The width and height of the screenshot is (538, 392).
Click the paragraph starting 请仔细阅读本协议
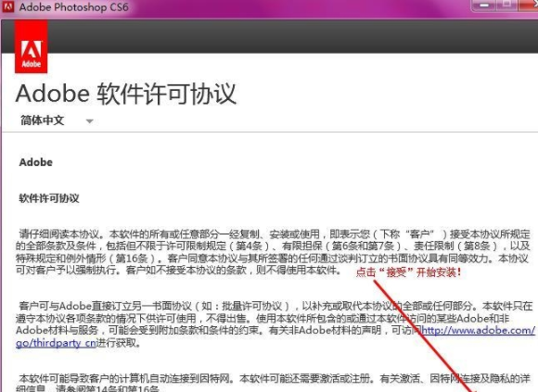click(x=273, y=252)
